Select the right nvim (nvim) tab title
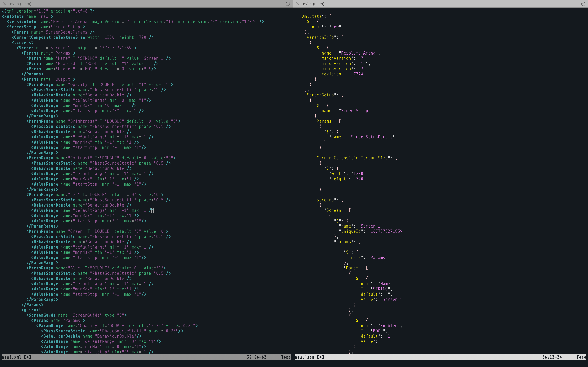The width and height of the screenshot is (588, 367). tap(313, 4)
